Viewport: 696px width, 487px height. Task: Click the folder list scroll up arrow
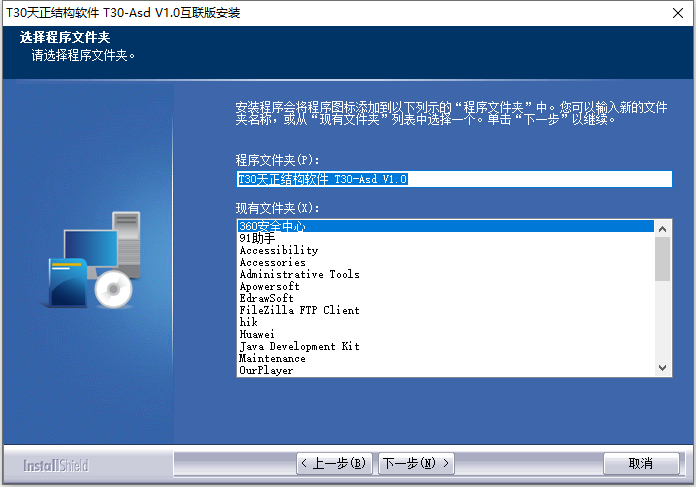coord(663,229)
